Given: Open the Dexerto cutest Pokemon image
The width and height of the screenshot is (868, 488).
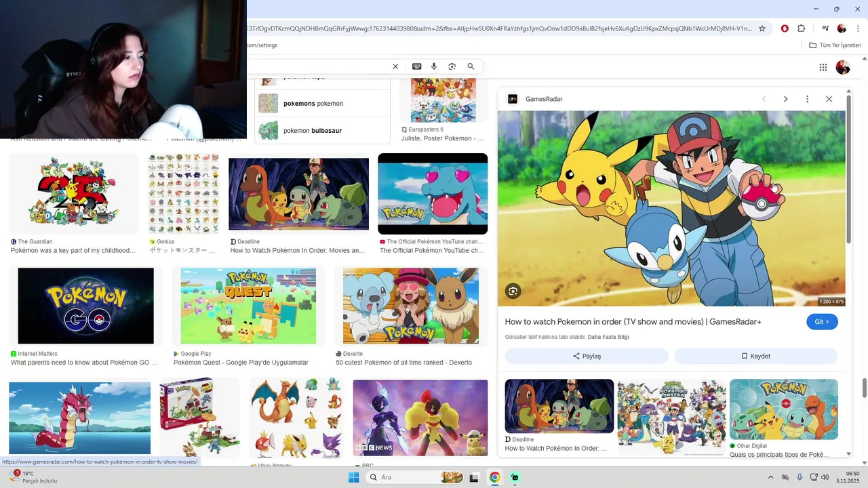Looking at the screenshot, I should click(x=411, y=306).
